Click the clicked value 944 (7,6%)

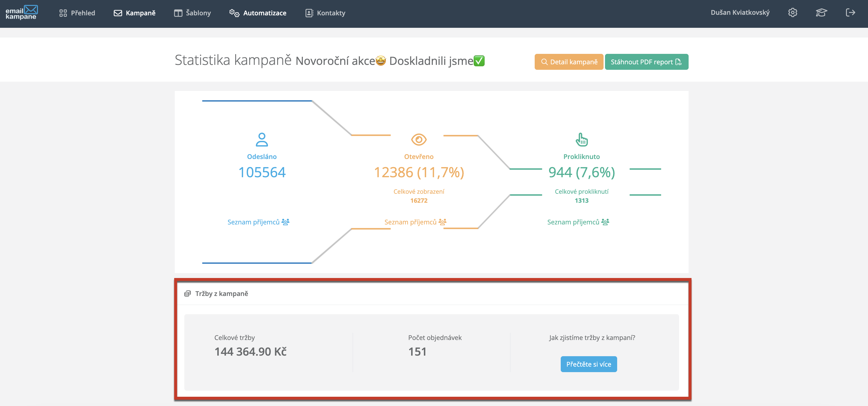582,172
